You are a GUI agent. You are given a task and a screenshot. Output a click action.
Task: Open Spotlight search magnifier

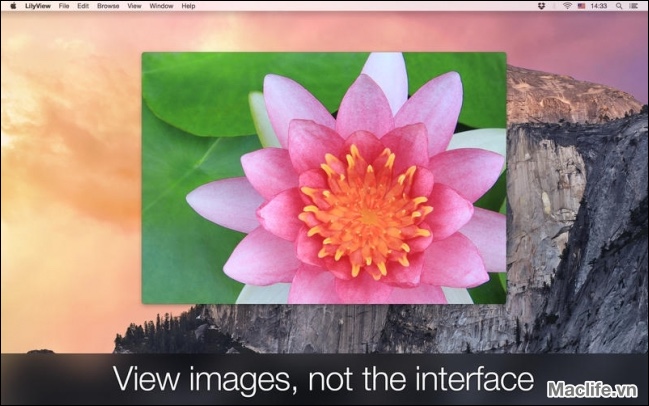(x=620, y=6)
